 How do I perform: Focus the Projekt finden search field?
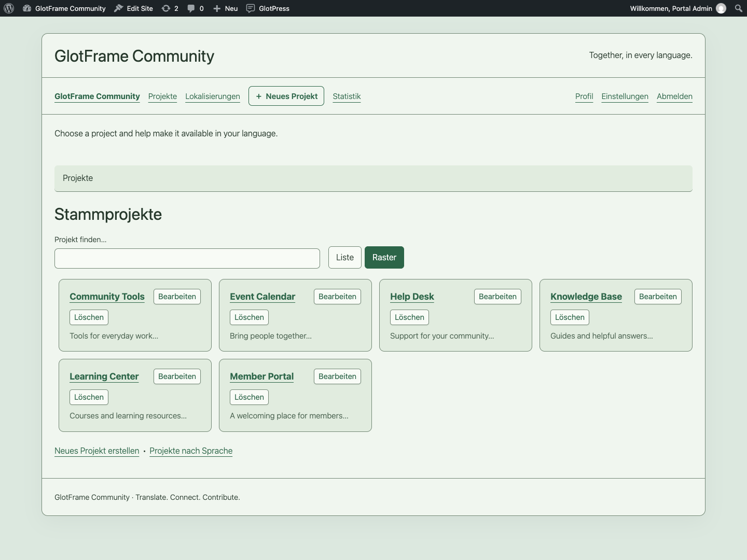[x=187, y=258]
